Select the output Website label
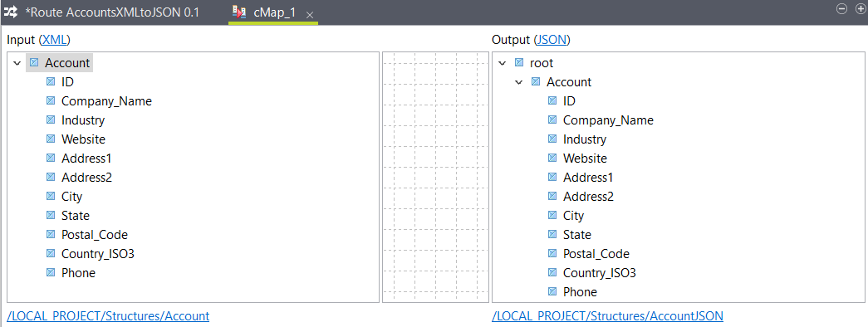 click(x=585, y=159)
